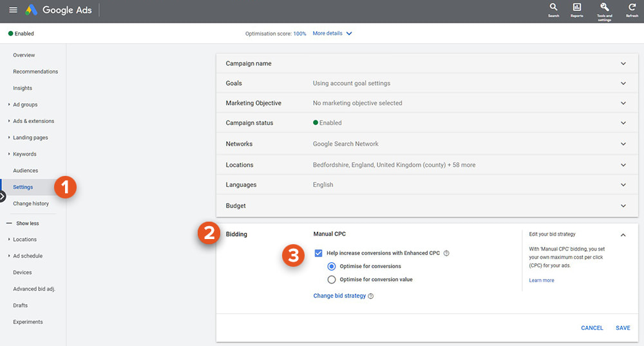This screenshot has width=644, height=346.
Task: Open Audiences in sidebar
Action: (x=26, y=171)
